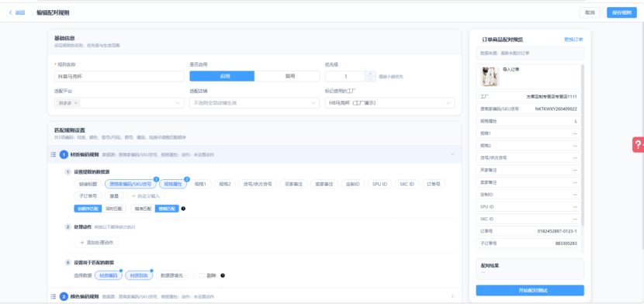Screen dimensions: 644x304
Task: Save the rule with 保存规则
Action: pos(621,12)
